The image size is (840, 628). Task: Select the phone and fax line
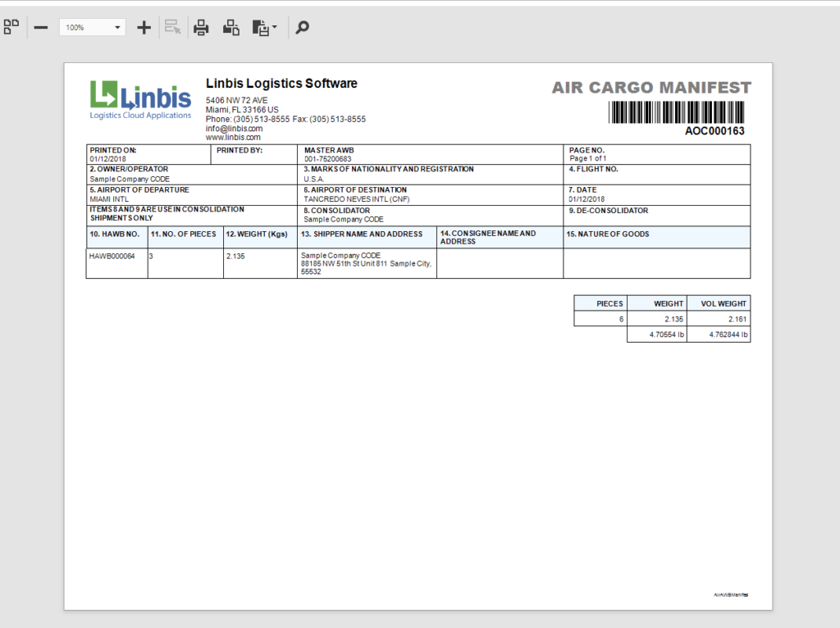pos(285,119)
